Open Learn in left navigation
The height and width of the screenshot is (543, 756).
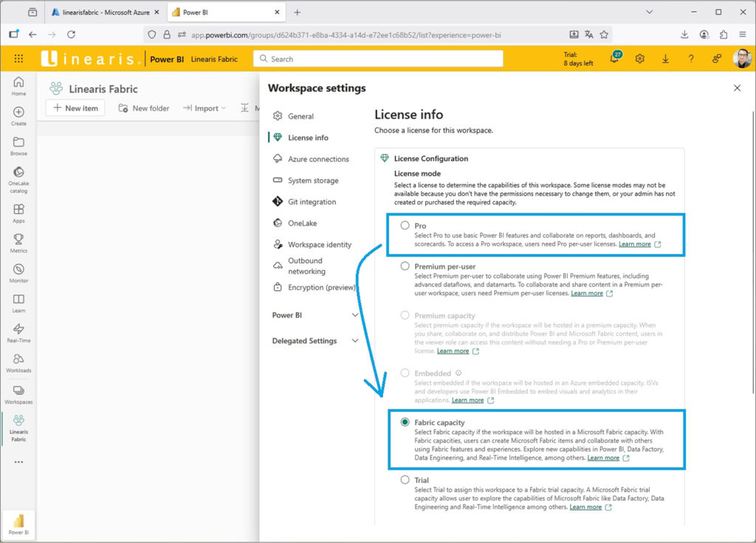(18, 303)
